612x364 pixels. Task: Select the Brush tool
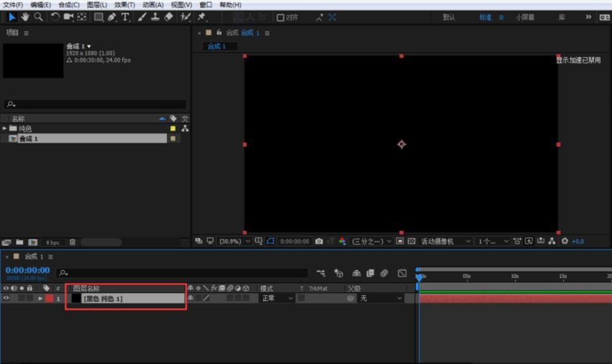[142, 17]
